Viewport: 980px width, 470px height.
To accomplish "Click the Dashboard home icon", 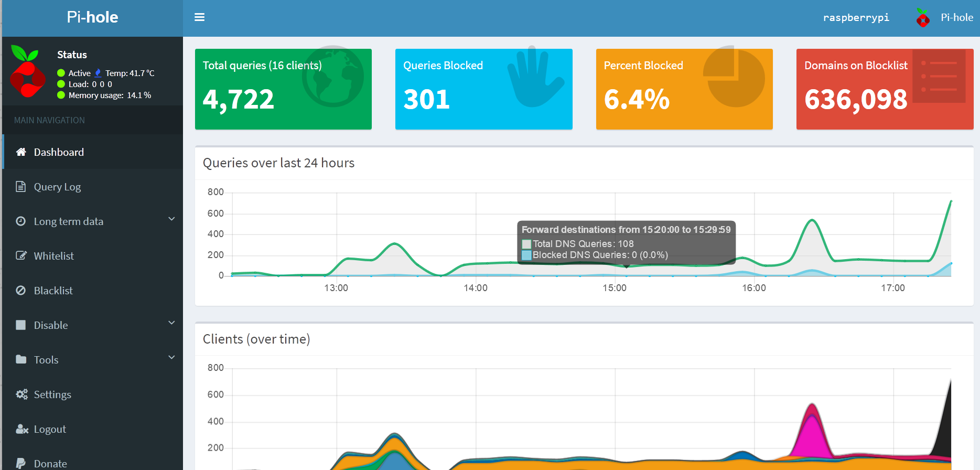I will (x=21, y=152).
